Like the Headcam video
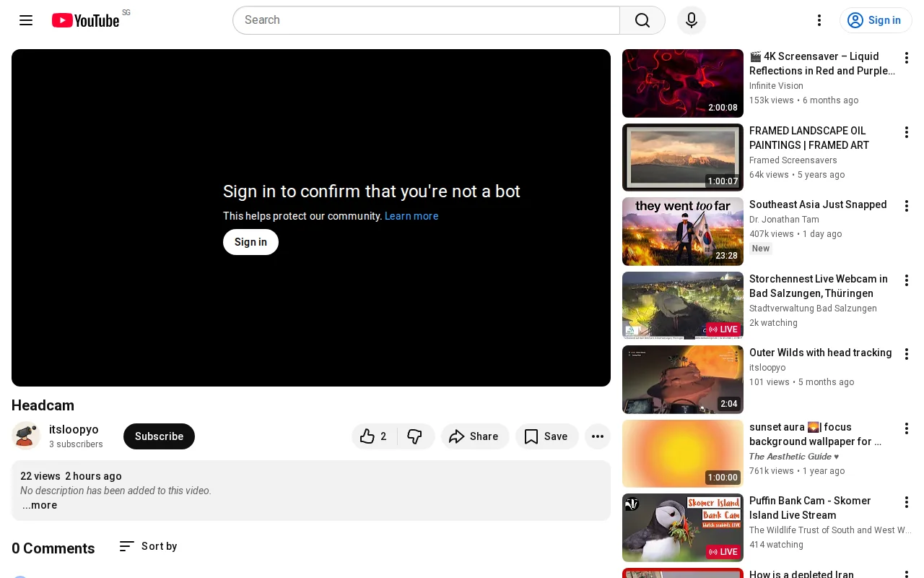Image resolution: width=924 pixels, height=578 pixels. [374, 436]
